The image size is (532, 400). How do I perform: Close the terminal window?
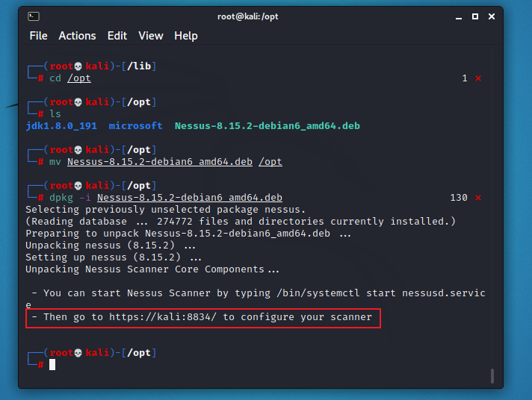coord(492,16)
